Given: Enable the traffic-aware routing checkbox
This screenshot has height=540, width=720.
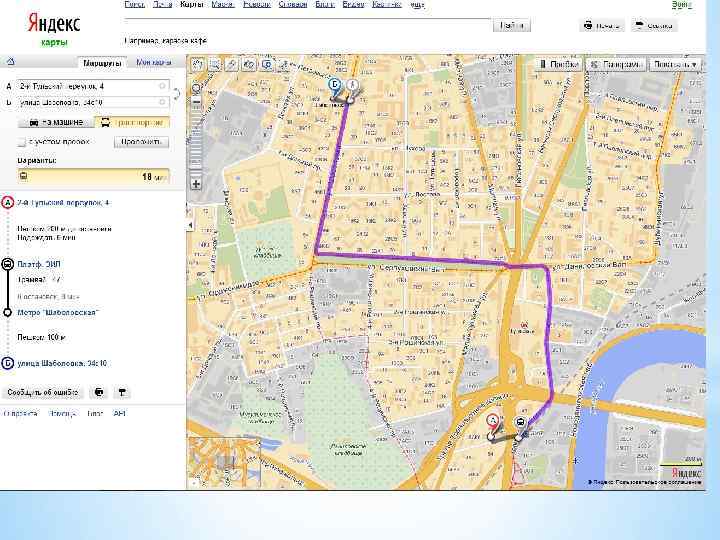Looking at the screenshot, I should point(21,142).
